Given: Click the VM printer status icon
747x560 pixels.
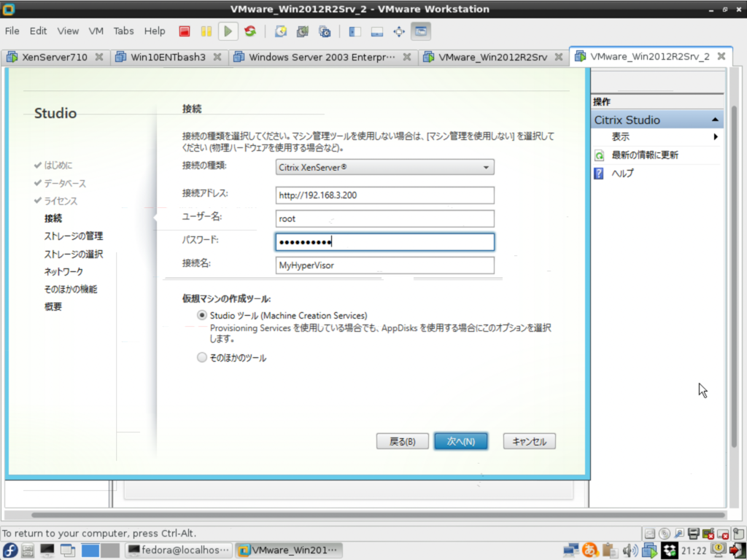Looking at the screenshot, I should [x=694, y=533].
